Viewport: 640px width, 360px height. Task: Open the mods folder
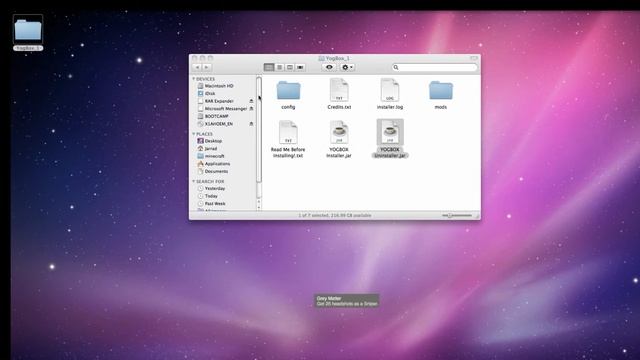tap(440, 91)
